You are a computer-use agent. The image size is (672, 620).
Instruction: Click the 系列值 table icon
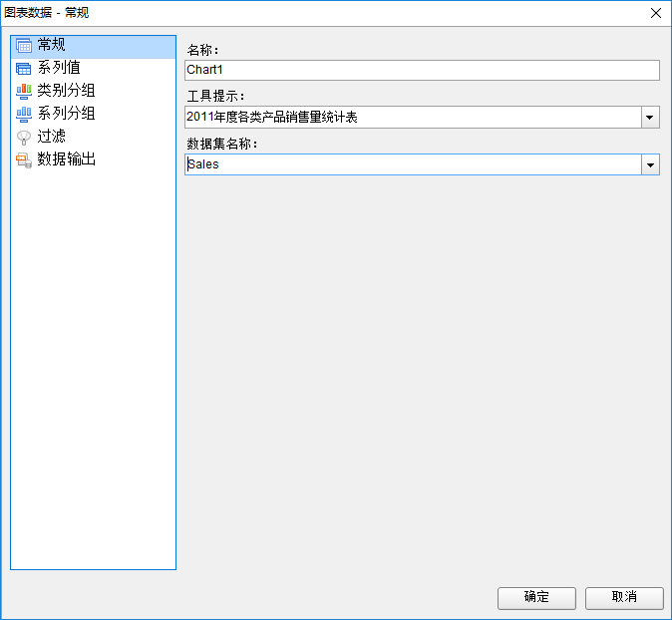click(24, 68)
